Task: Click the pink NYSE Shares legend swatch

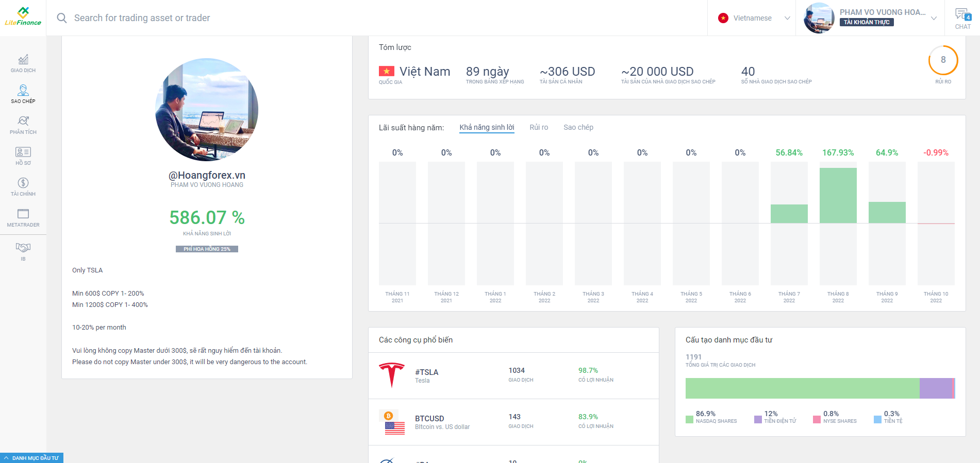Action: (817, 419)
